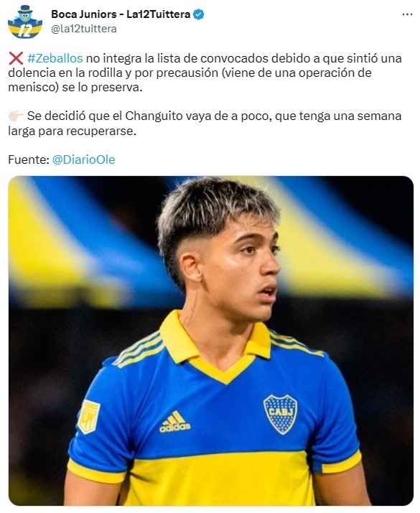Viewport: 420px width, 513px height.
Task: Click the Boca Juniors - La12Tuittera display name
Action: pyautogui.click(x=121, y=14)
